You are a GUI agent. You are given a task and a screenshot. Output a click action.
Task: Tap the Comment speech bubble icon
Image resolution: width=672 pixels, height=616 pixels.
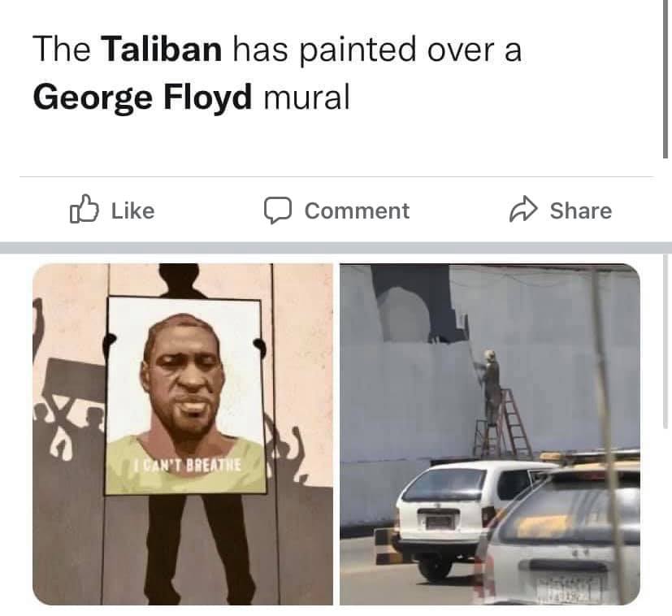pyautogui.click(x=278, y=210)
